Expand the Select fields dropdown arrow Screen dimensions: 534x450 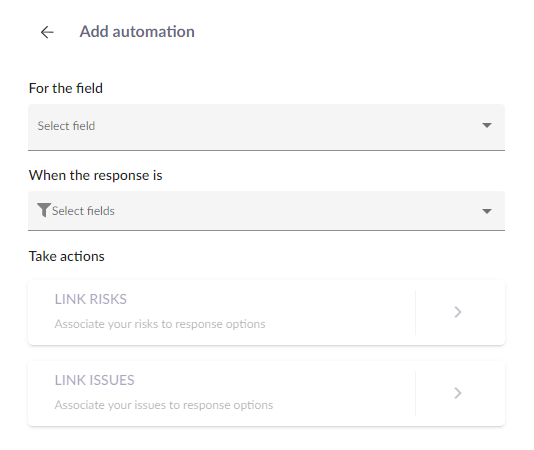(487, 211)
